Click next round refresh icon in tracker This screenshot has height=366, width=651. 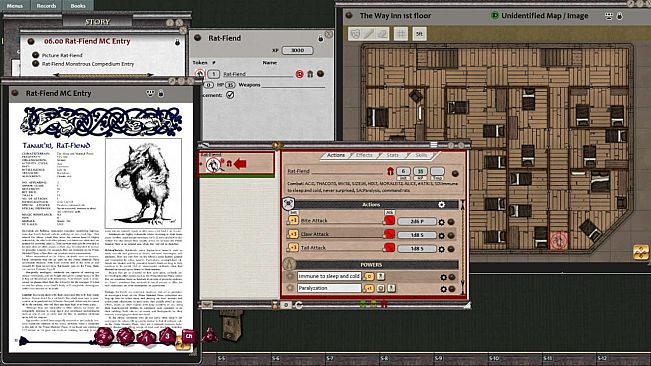299,305
